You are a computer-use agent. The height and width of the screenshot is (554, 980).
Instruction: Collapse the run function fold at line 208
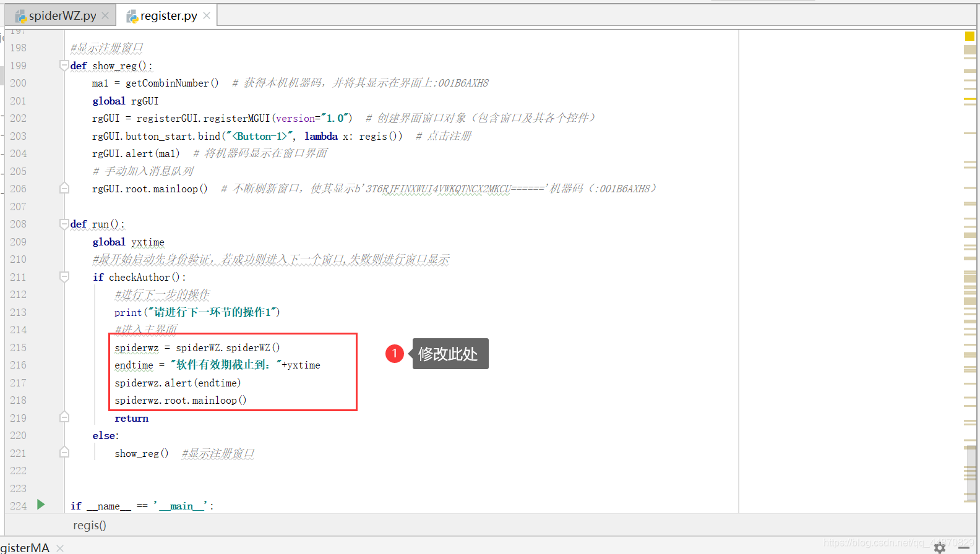click(x=64, y=223)
